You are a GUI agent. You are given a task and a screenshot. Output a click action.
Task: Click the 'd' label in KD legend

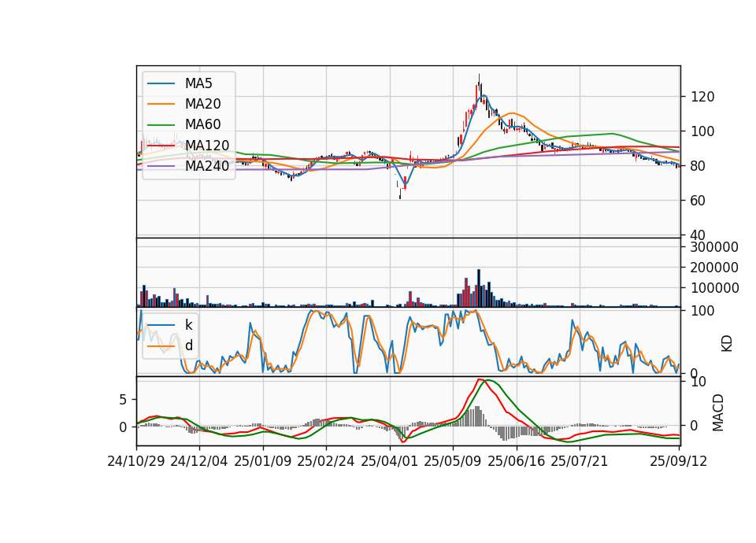pos(189,345)
